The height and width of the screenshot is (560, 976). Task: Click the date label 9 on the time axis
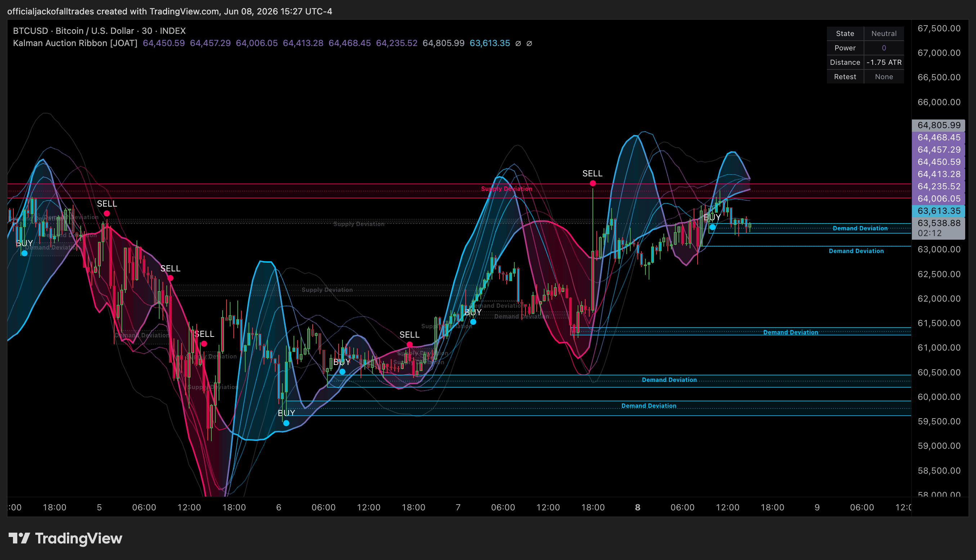(x=817, y=507)
